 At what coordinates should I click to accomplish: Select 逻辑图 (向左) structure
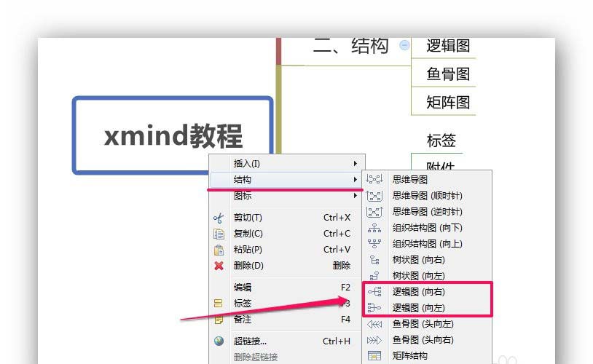(419, 308)
